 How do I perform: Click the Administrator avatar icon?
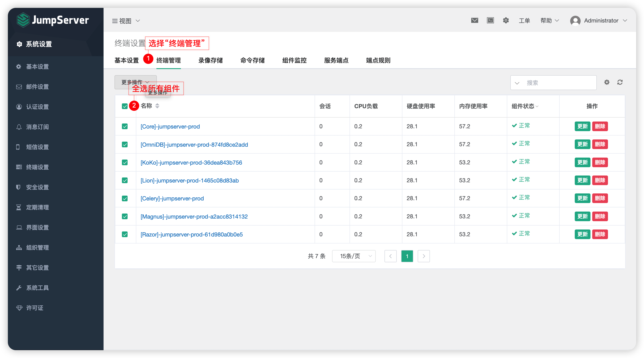(575, 21)
